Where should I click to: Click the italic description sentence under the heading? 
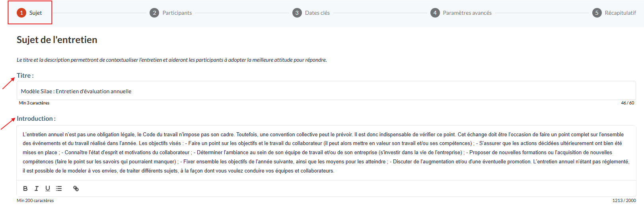click(x=172, y=60)
